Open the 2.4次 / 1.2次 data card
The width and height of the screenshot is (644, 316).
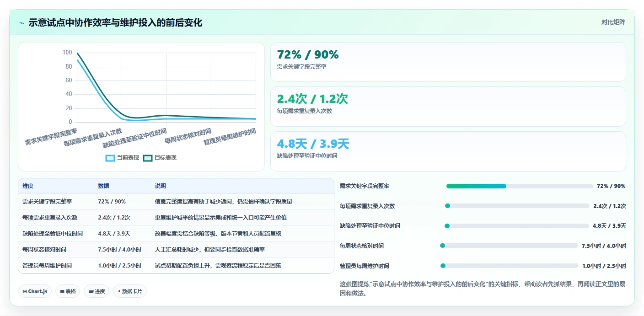(x=448, y=107)
